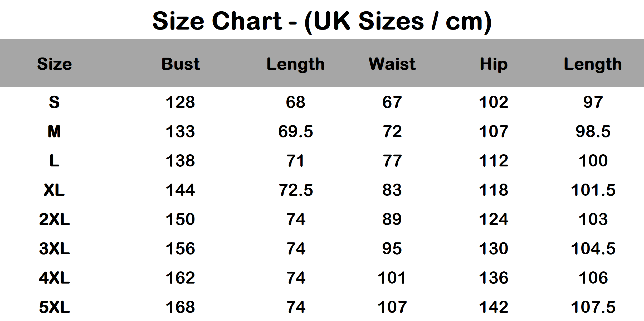Click the Bust column header
This screenshot has width=644, height=321.
pyautogui.click(x=181, y=64)
